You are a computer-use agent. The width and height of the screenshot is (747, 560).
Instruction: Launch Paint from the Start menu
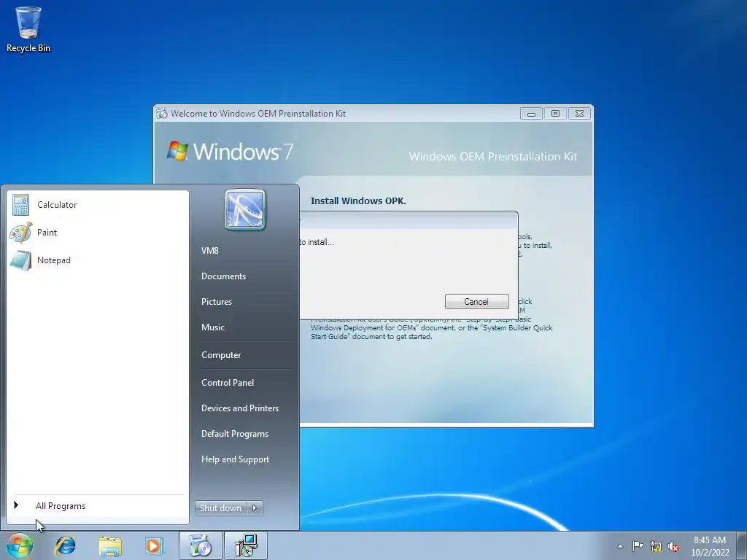click(98, 233)
